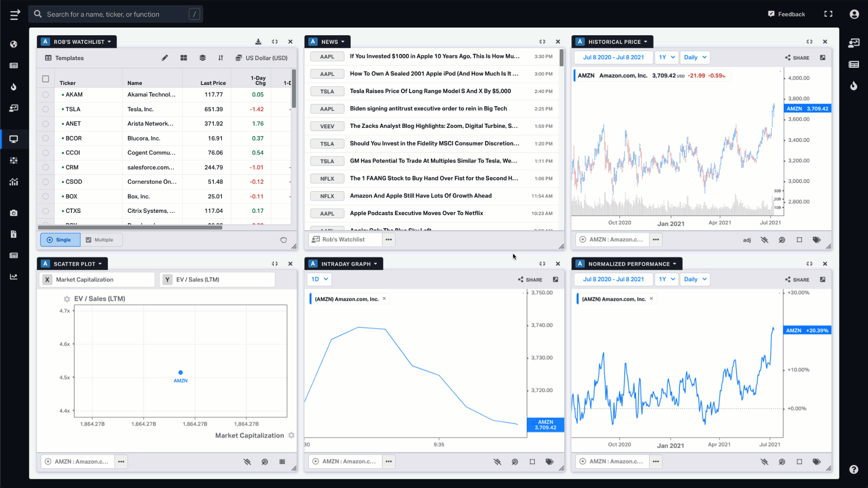The image size is (868, 488).
Task: Open more options in Scatter Plot footer
Action: [121, 462]
